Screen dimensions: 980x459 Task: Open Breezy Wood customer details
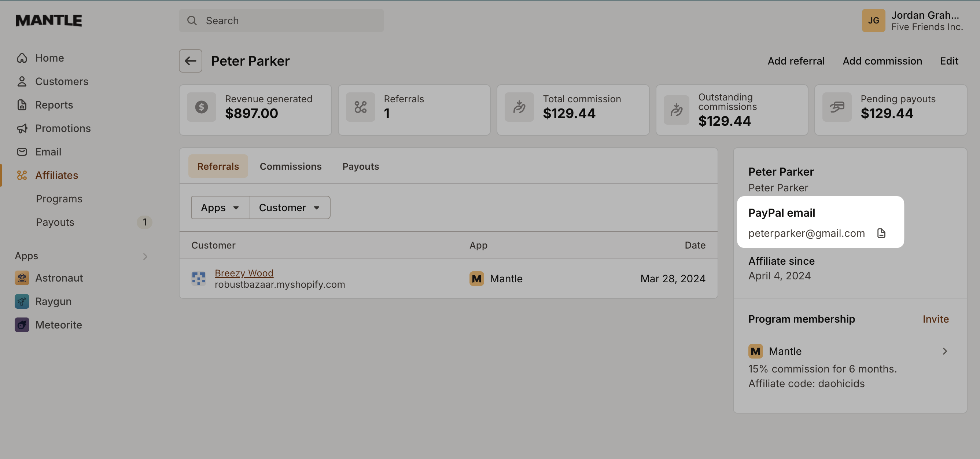[244, 272]
